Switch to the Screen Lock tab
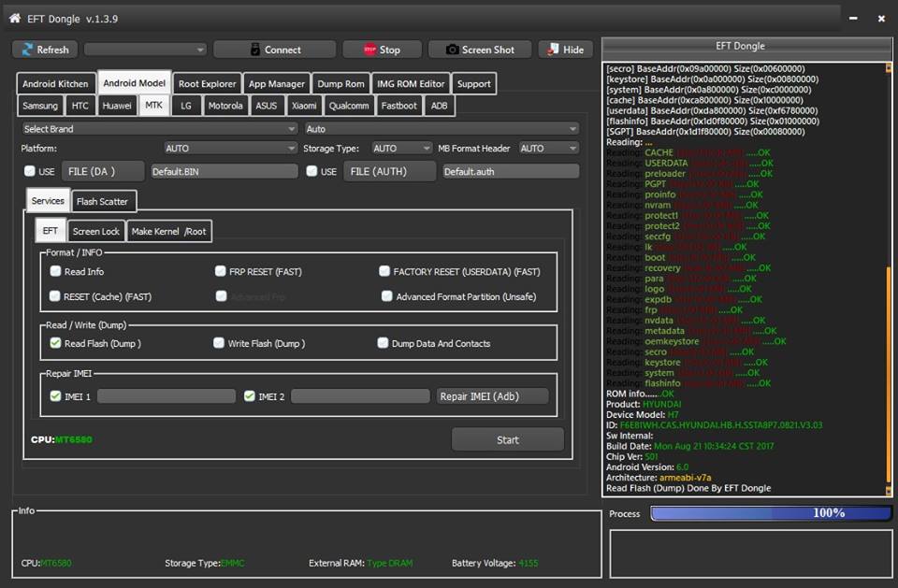This screenshot has height=588, width=898. (x=96, y=231)
